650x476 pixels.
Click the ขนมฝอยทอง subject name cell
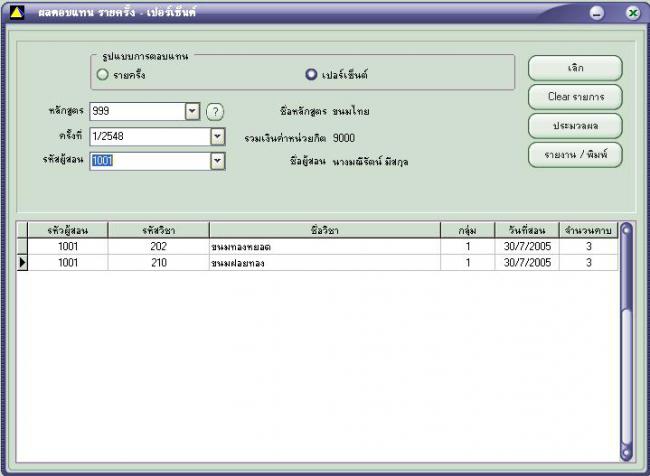point(325,262)
